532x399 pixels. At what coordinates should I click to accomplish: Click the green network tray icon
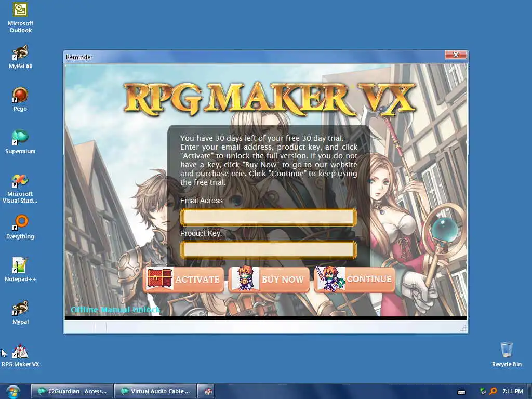(x=483, y=391)
